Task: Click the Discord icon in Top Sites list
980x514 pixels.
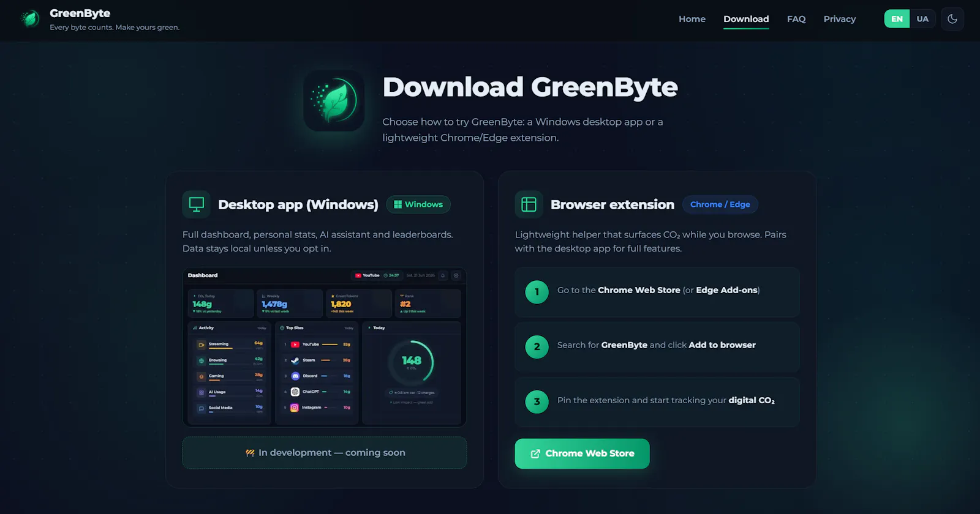Action: pos(295,376)
